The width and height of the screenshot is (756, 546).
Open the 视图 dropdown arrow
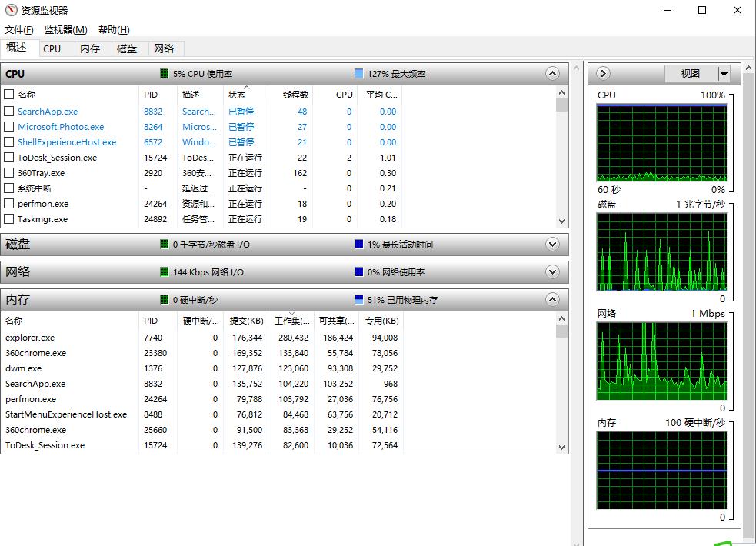pos(724,74)
